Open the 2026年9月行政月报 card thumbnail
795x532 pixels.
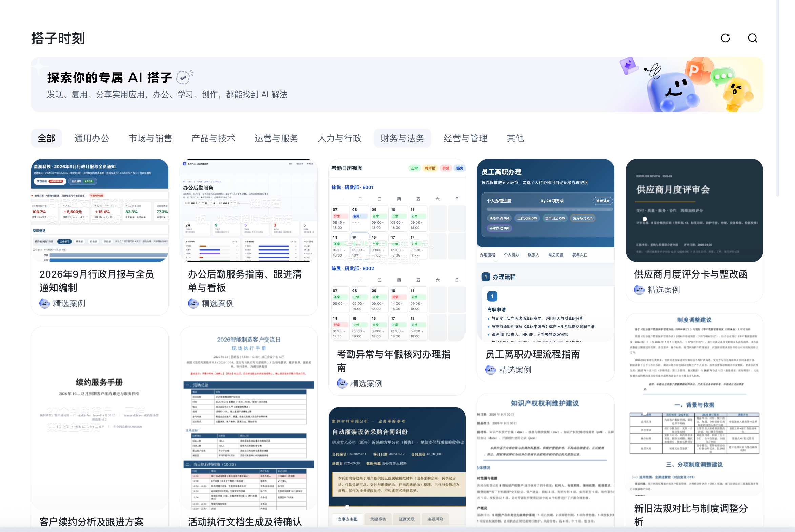100,210
